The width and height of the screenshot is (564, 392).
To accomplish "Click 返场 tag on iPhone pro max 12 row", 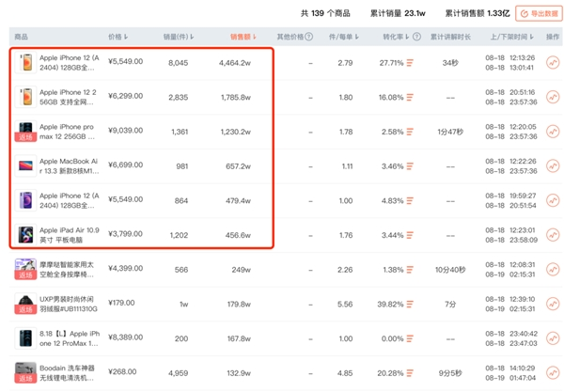I will pos(25,137).
